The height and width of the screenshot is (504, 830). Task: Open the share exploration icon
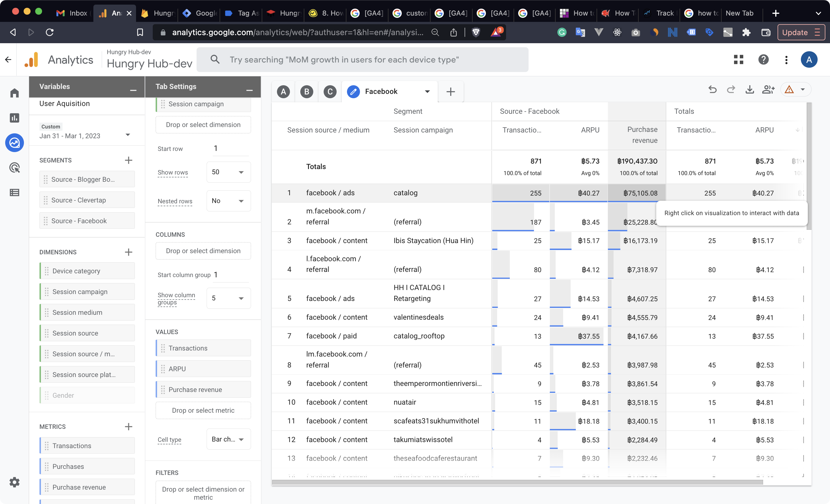(x=768, y=90)
